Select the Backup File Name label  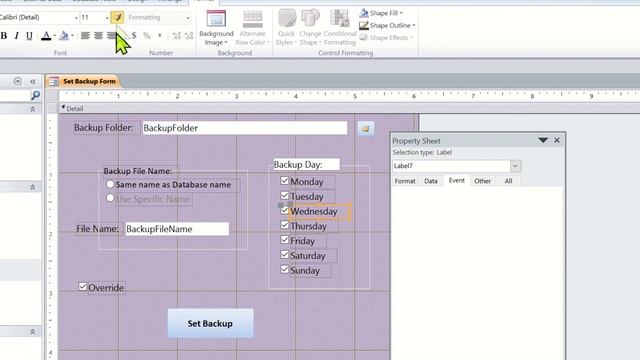(x=138, y=171)
